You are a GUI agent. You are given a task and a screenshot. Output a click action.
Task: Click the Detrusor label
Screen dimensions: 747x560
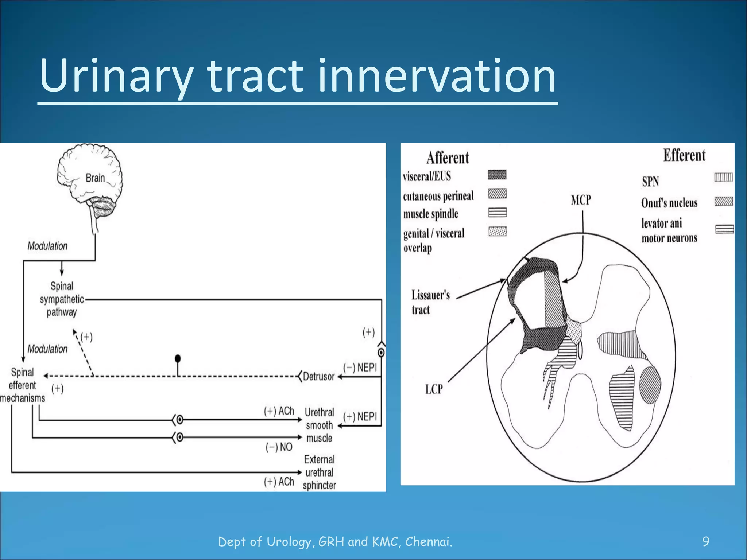pos(318,376)
